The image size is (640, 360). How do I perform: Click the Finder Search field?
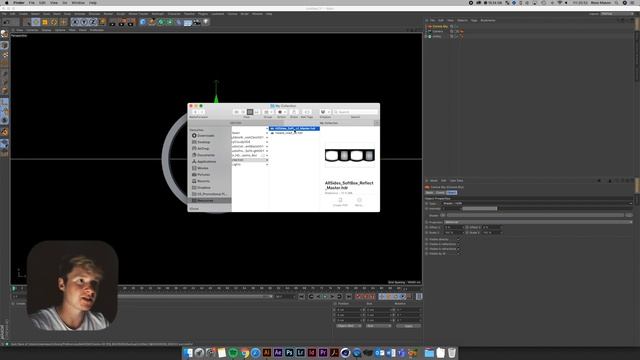(x=355, y=112)
